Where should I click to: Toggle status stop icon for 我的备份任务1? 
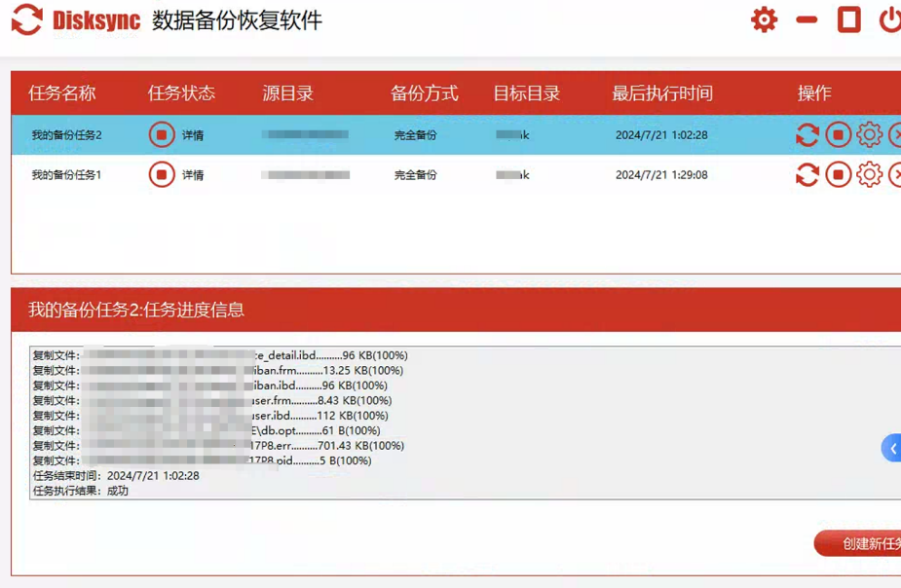(x=162, y=174)
